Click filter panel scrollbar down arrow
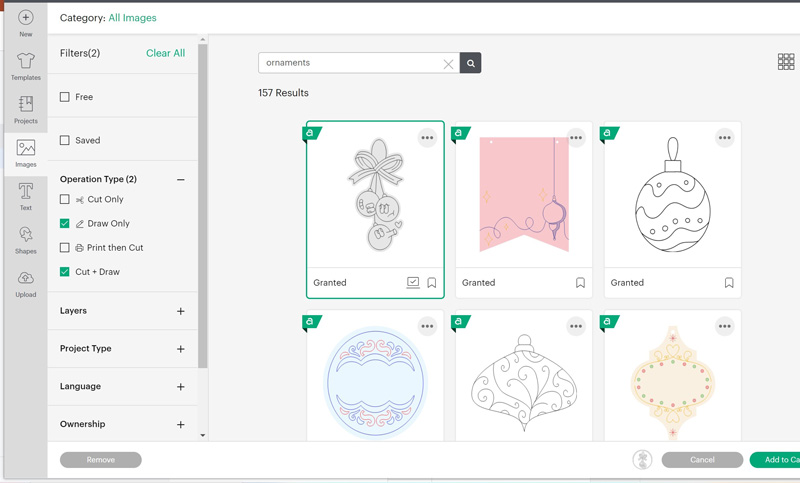 pyautogui.click(x=203, y=436)
